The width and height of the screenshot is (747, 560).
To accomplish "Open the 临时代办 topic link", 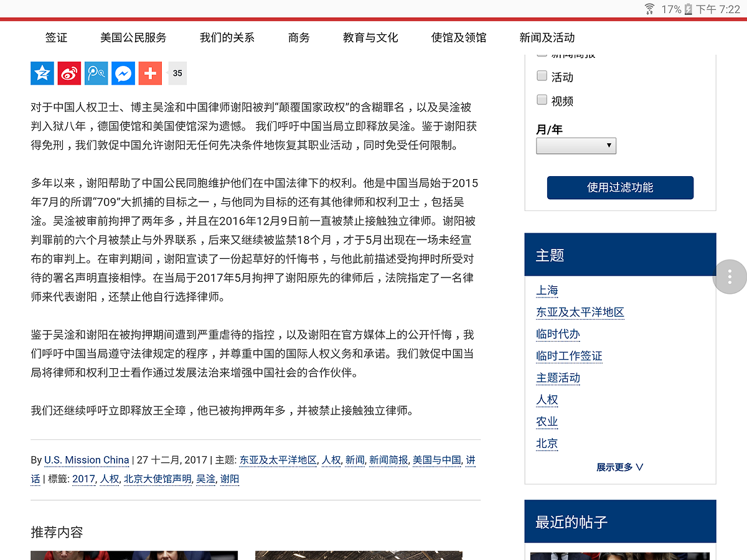I will point(558,334).
